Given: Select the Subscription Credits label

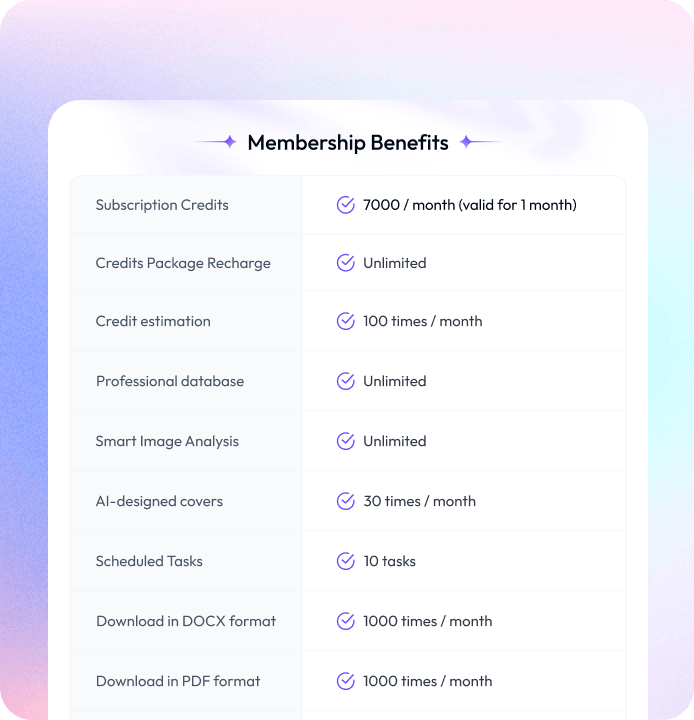Looking at the screenshot, I should click(162, 205).
